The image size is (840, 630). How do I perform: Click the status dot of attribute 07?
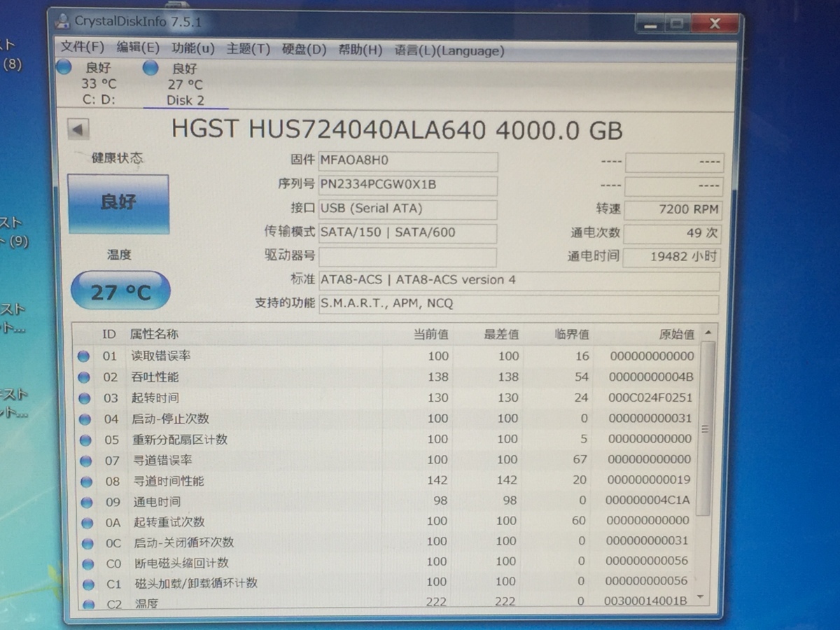(x=86, y=461)
